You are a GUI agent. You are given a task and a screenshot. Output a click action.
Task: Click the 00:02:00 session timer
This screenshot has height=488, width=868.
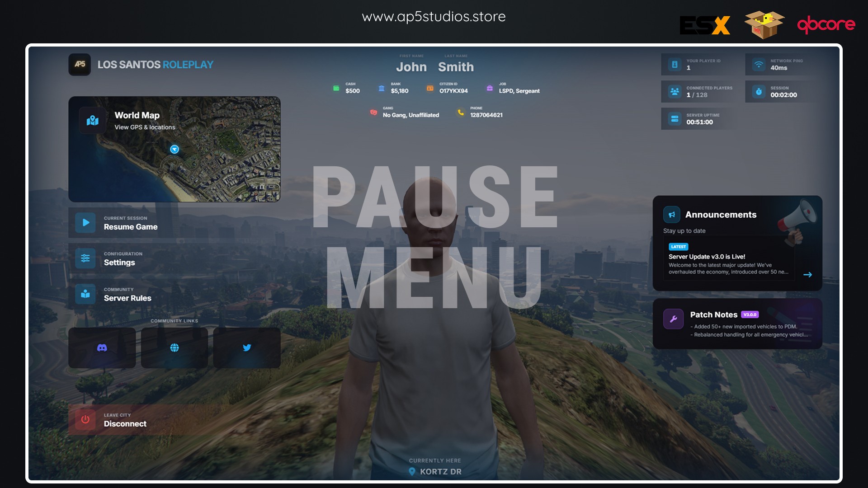tap(784, 95)
